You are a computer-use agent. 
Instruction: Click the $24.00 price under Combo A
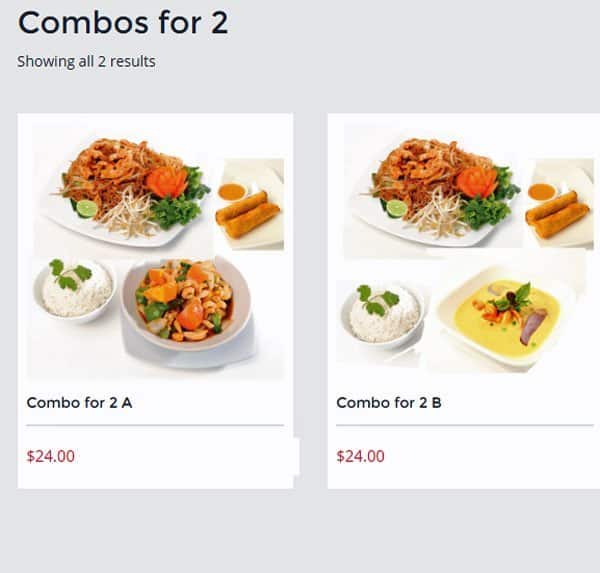coord(51,457)
